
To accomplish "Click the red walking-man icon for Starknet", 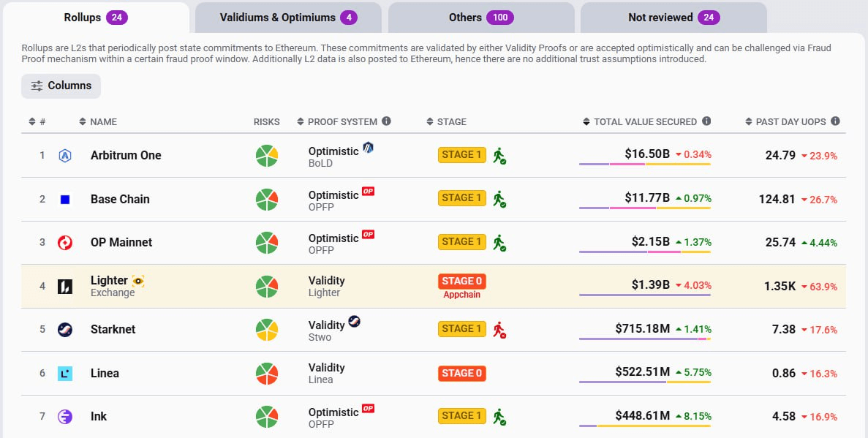I will [499, 330].
